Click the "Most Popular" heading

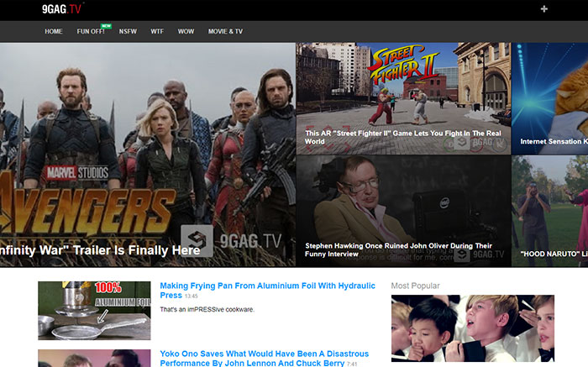click(x=415, y=286)
